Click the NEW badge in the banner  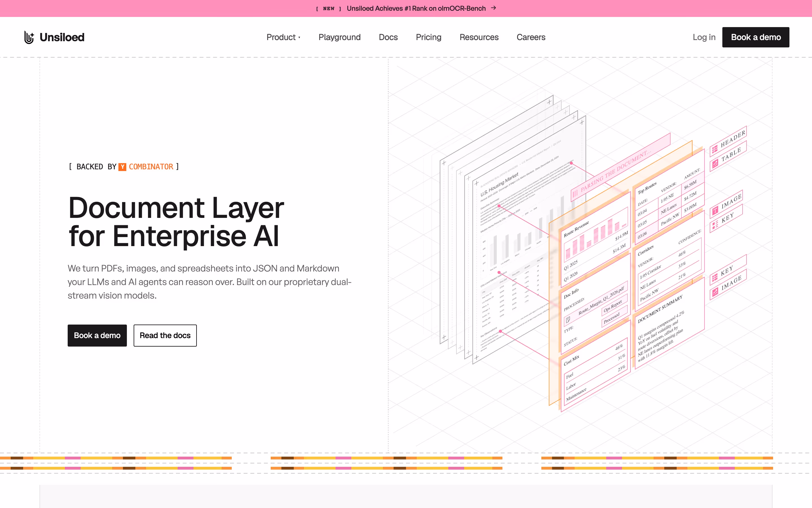(x=328, y=8)
